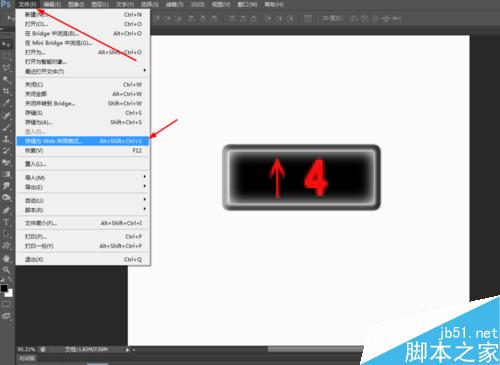The image size is (500, 365).
Task: Open the 图像(I) menu
Action: coord(76,4)
